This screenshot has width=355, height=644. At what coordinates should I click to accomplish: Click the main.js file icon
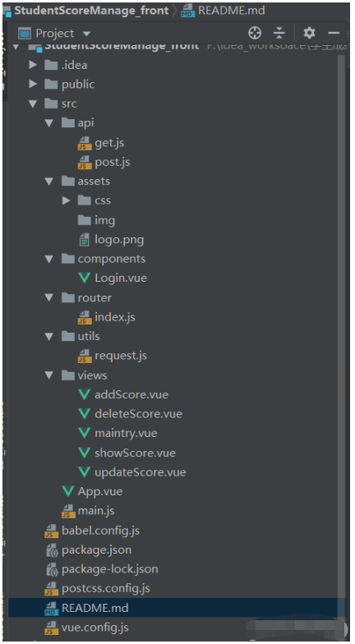[x=68, y=511]
